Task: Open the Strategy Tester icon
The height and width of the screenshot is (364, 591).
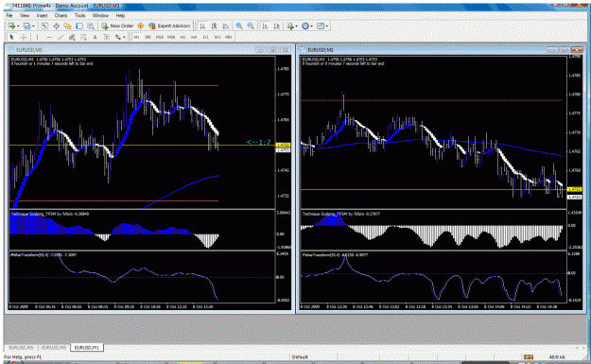Action: pyautogui.click(x=91, y=26)
